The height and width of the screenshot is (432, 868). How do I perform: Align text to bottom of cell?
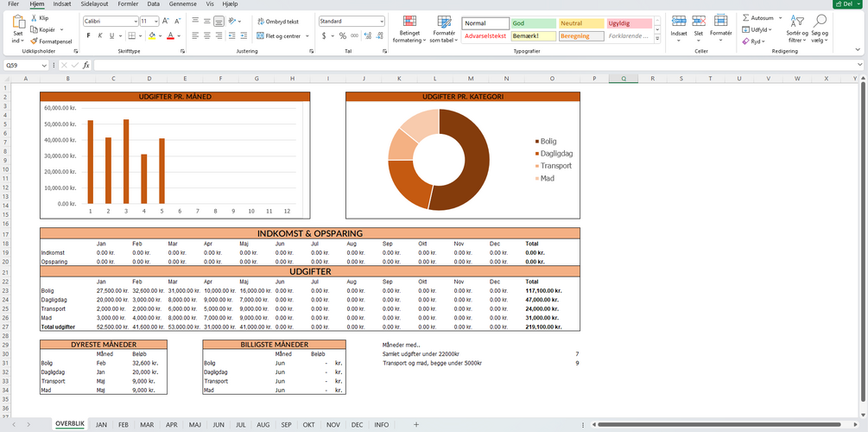point(219,21)
